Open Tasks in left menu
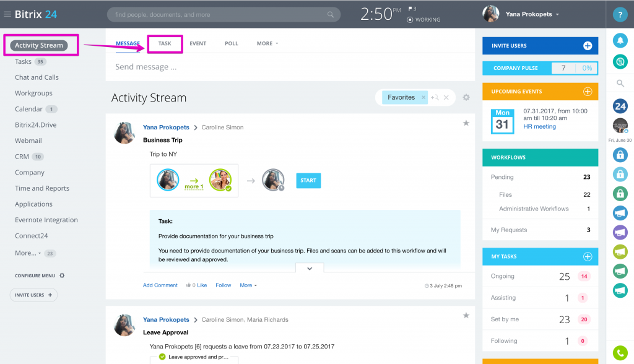Viewport: 634px width, 364px height. (x=23, y=61)
